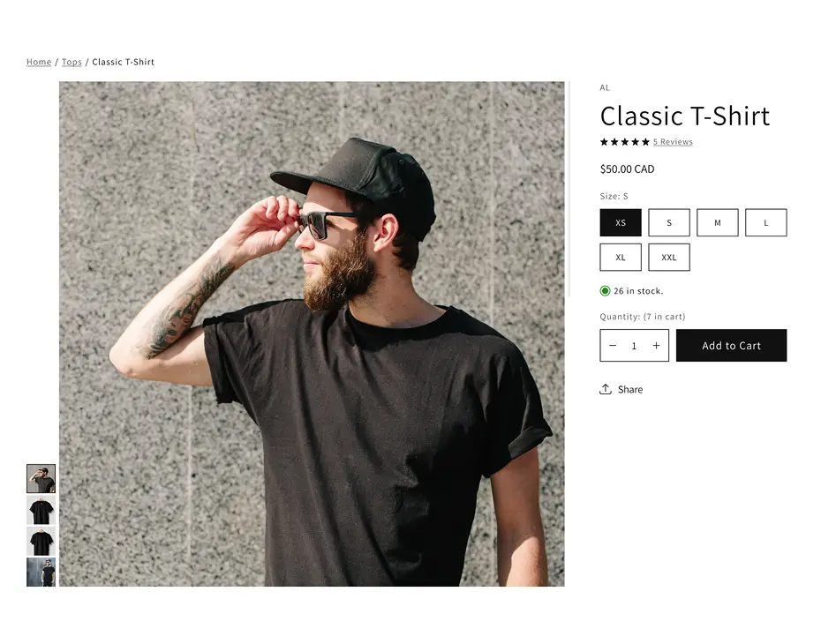This screenshot has width=821, height=644.
Task: Select size XS
Action: [621, 222]
